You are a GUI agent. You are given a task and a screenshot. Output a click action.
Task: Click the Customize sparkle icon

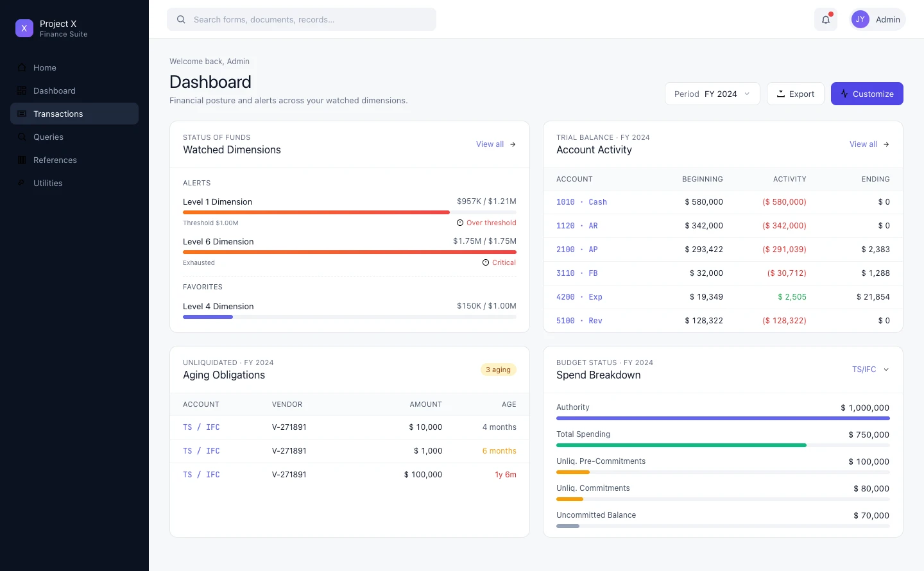[x=844, y=94]
